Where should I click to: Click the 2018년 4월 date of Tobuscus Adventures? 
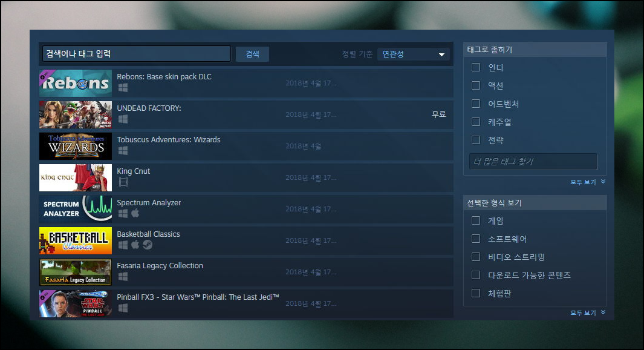303,146
